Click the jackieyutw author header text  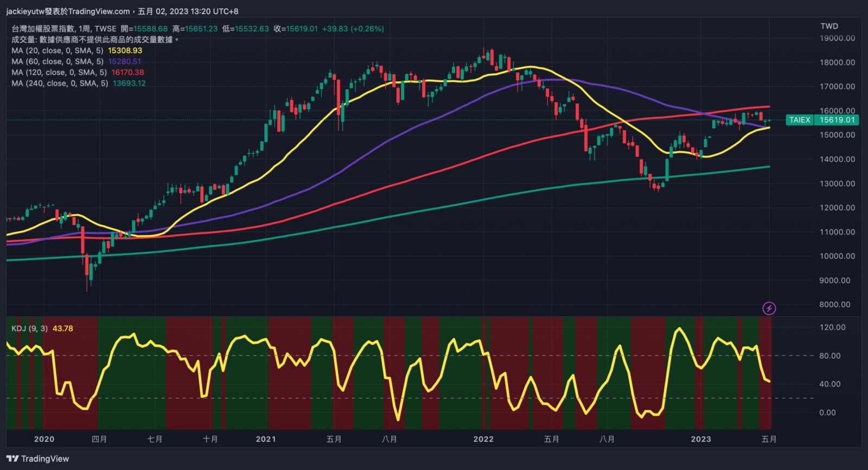click(x=122, y=11)
